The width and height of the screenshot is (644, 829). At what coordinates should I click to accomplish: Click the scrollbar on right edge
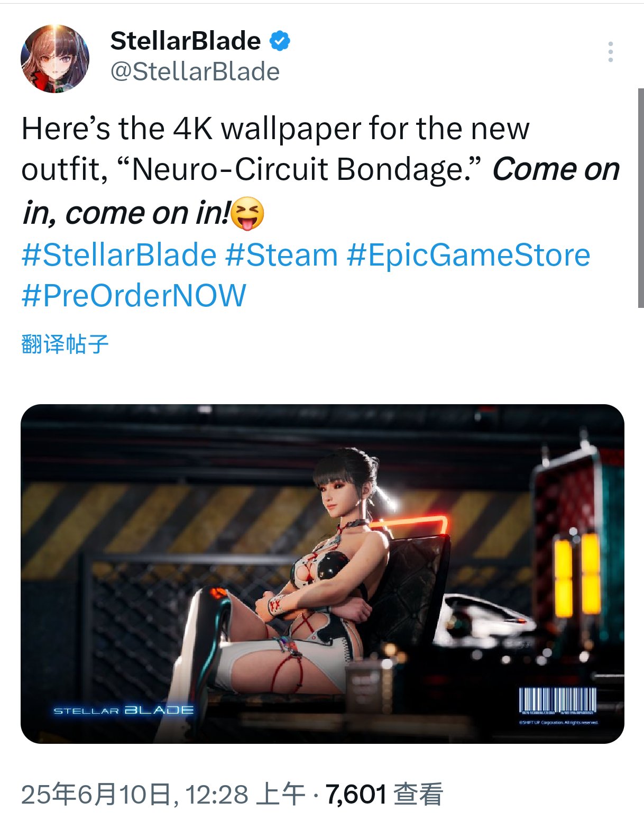point(641,198)
